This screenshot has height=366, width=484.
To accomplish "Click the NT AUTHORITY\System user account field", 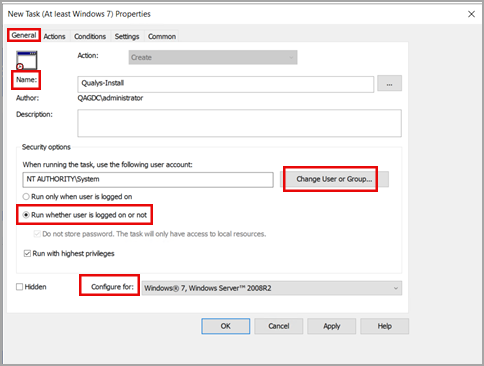I will [148, 180].
